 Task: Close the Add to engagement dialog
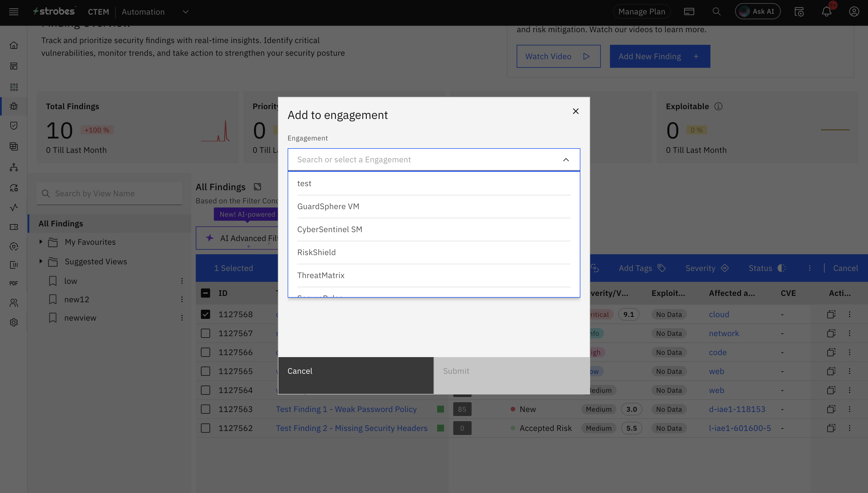coord(576,111)
